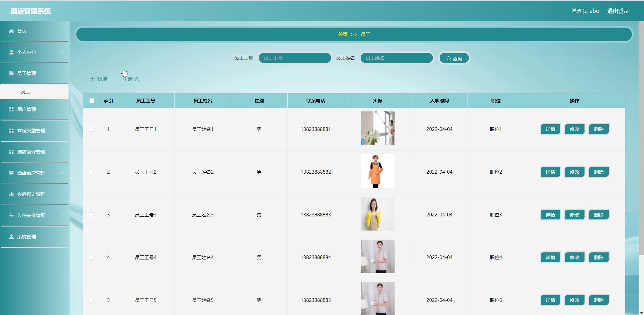The image size is (644, 315).
Task: Click 删除 for 员工姓名3
Action: 599,215
